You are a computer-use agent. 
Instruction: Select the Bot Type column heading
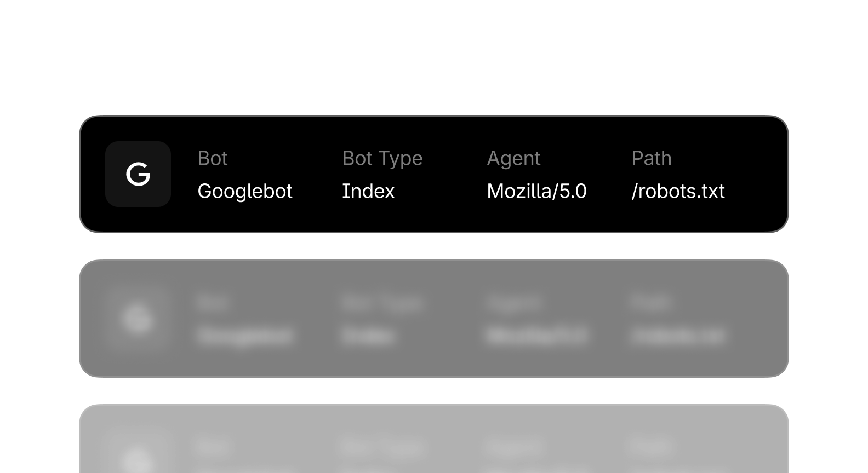click(382, 158)
